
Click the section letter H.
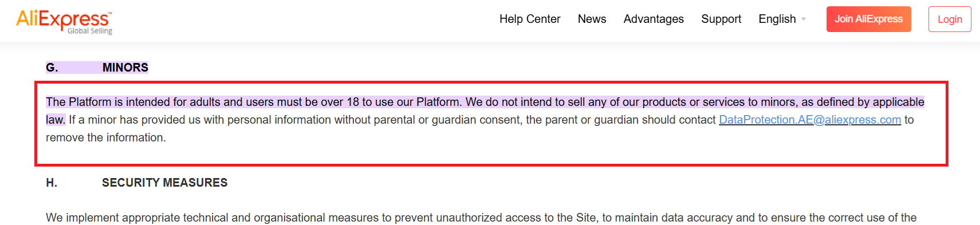pyautogui.click(x=52, y=183)
